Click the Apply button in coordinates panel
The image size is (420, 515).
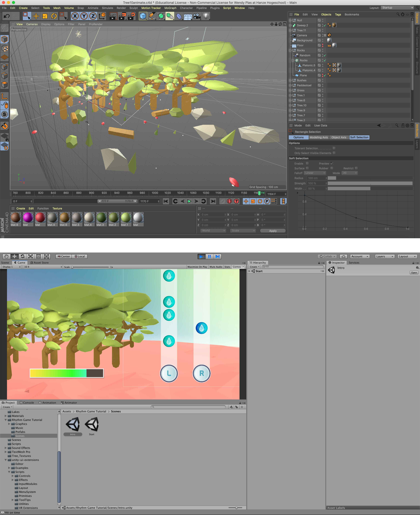[x=273, y=231]
